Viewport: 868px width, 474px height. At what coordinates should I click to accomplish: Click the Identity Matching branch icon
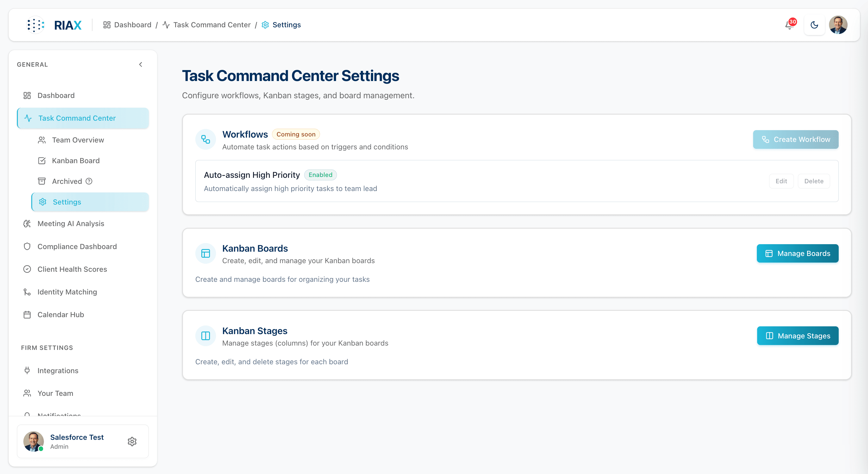[27, 292]
